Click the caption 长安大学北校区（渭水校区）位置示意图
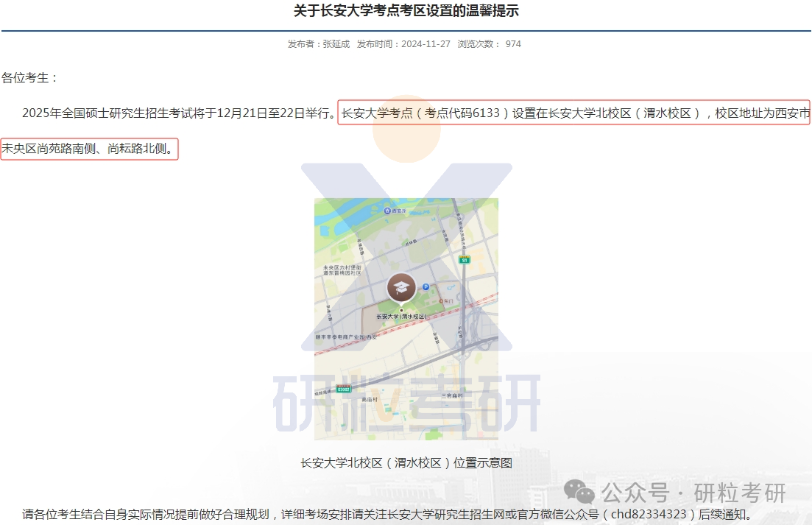The height and width of the screenshot is (525, 812). pyautogui.click(x=406, y=463)
